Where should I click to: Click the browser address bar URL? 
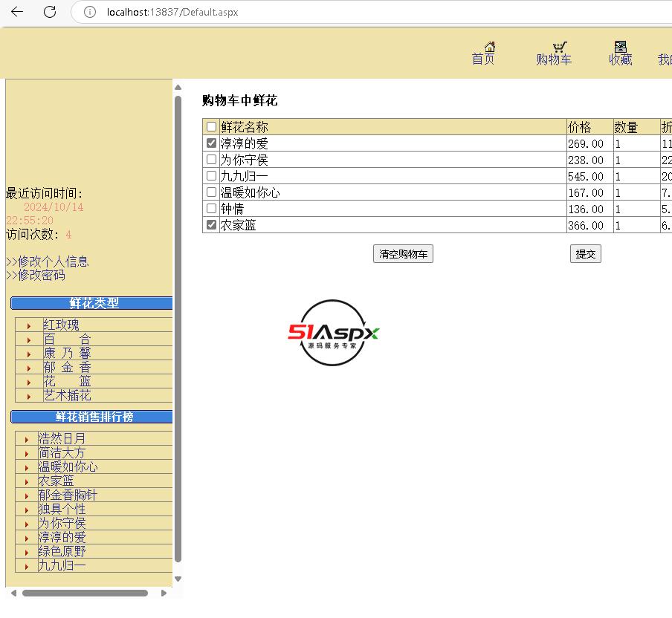click(172, 12)
